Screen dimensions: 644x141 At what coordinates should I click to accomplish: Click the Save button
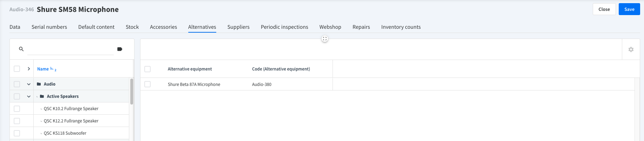coord(629,9)
